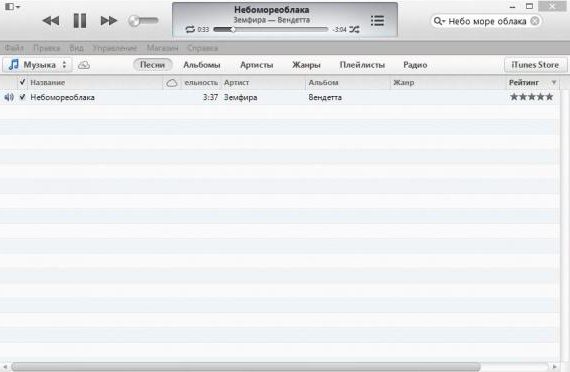Switch to the Песни tab
The height and width of the screenshot is (372, 570).
[152, 65]
